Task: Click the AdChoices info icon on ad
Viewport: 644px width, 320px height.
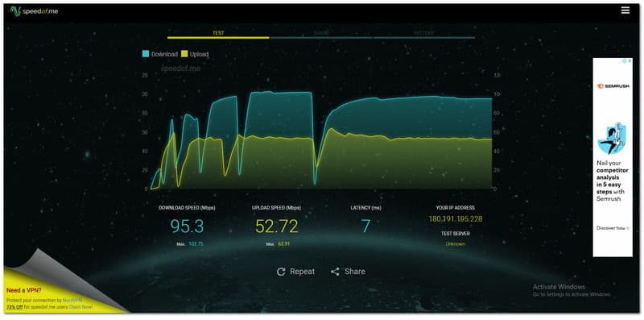Action: tap(625, 61)
